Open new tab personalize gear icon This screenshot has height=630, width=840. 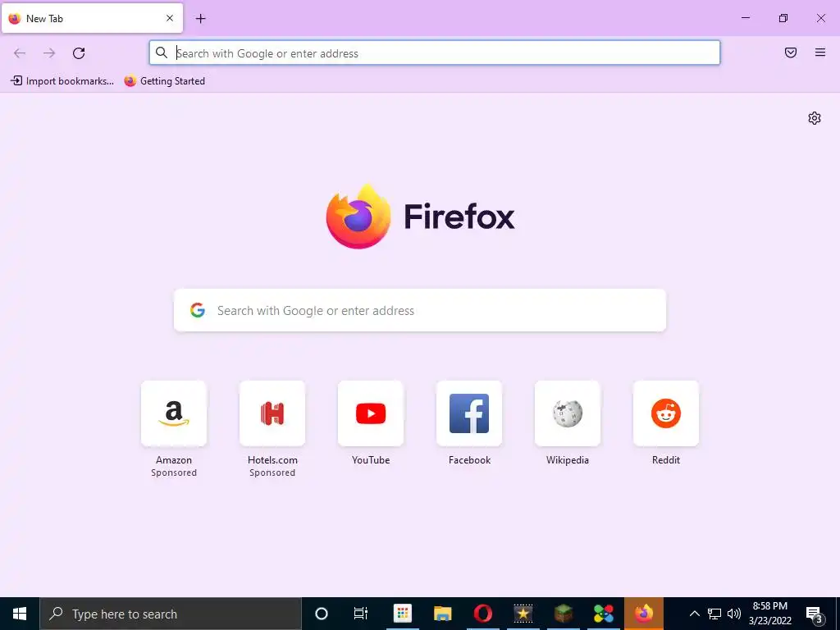(815, 118)
